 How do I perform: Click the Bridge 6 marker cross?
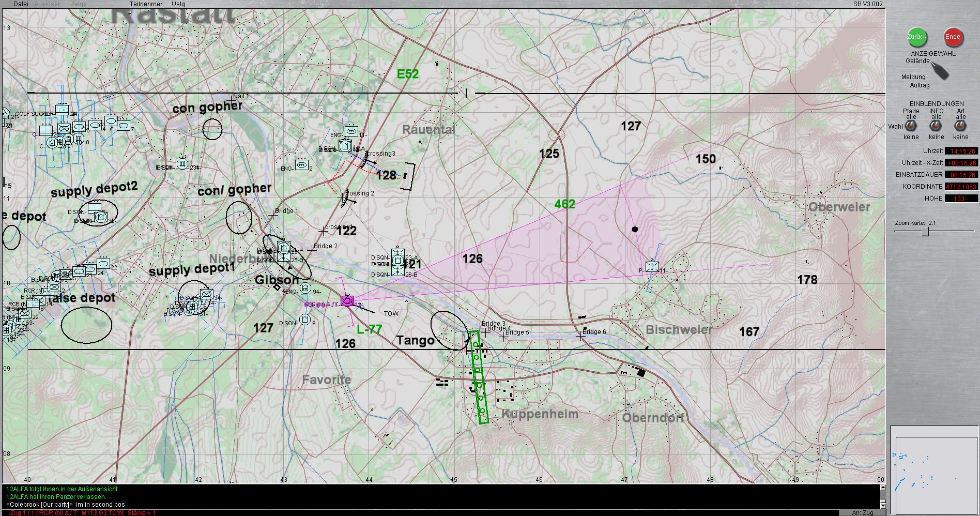tap(581, 335)
